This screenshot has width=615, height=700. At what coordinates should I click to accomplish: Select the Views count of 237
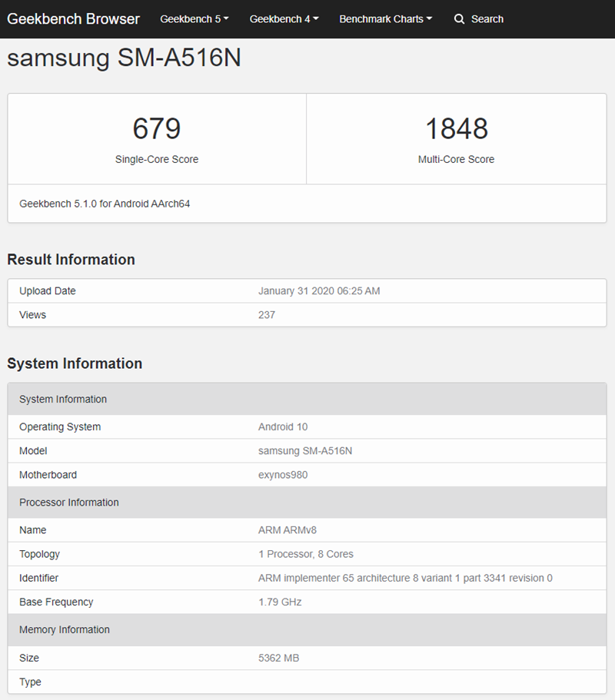pyautogui.click(x=267, y=314)
